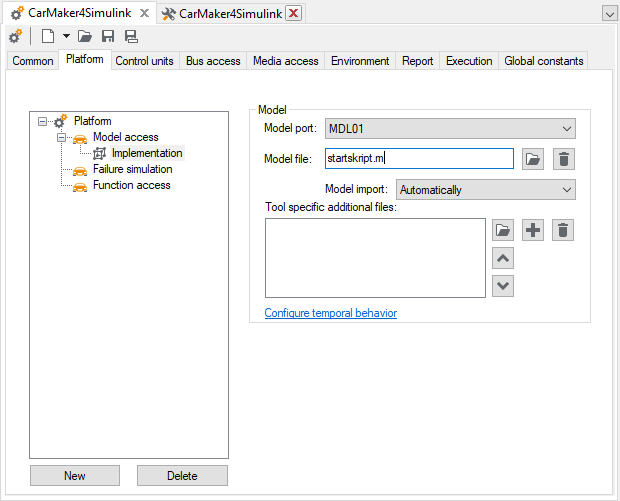Click the gear configuration icon in toolbar
Screen dimensions: 620x501
click(16, 36)
